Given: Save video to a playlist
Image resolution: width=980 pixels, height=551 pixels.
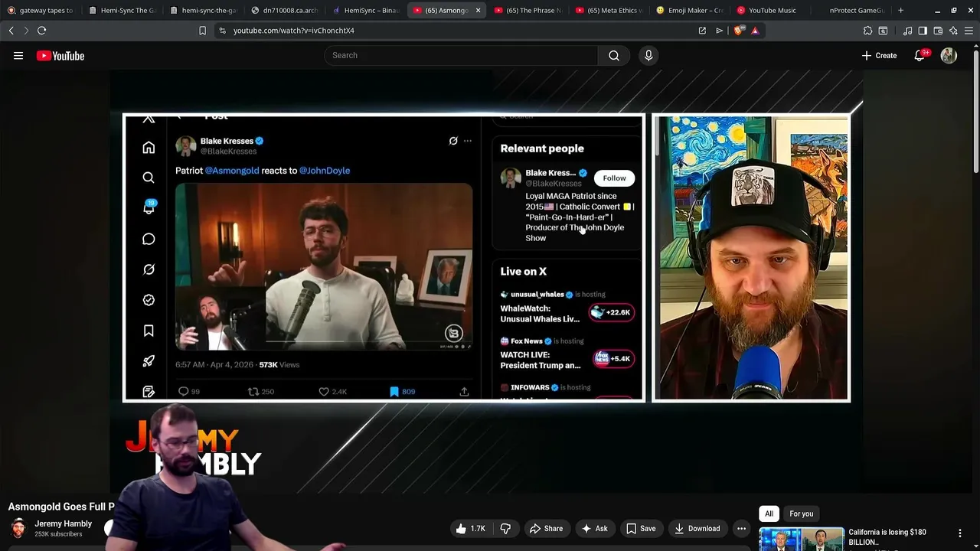Looking at the screenshot, I should [x=640, y=528].
